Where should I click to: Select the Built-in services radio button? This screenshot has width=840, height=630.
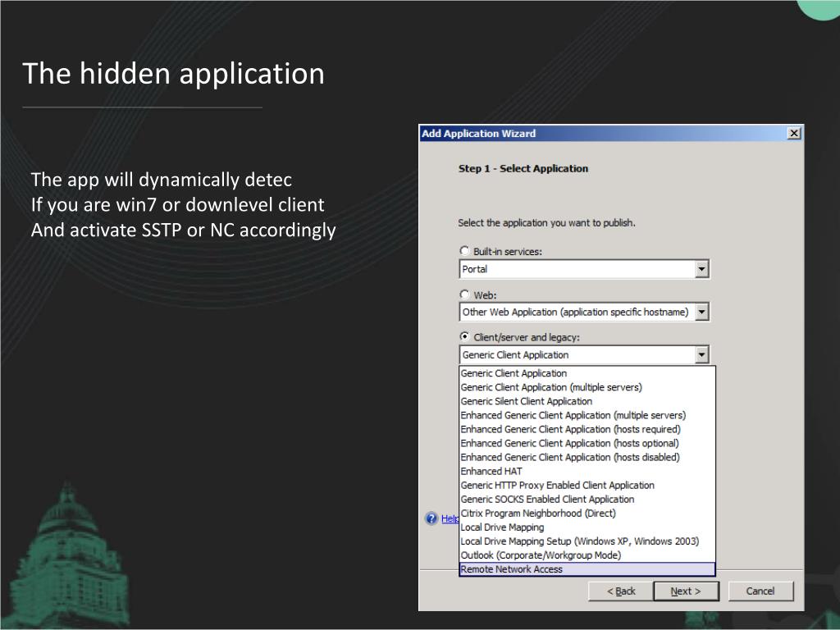(464, 251)
